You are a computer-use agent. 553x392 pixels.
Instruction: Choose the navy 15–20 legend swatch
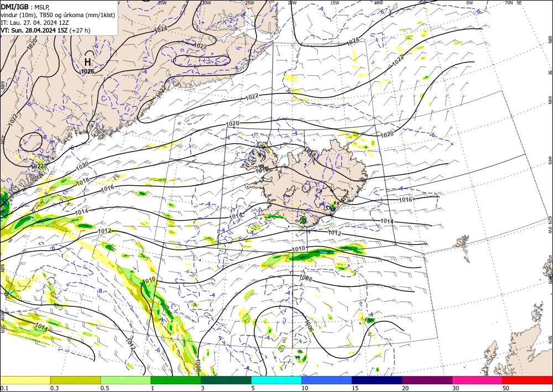click(377, 380)
